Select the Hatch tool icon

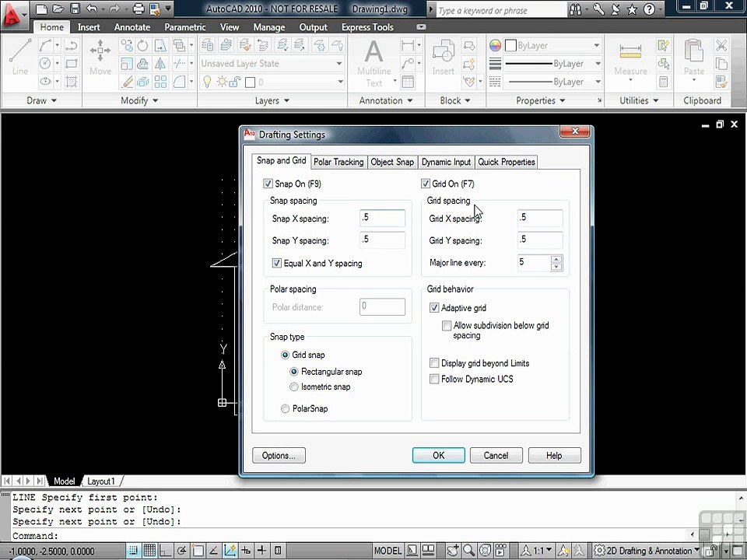72,82
